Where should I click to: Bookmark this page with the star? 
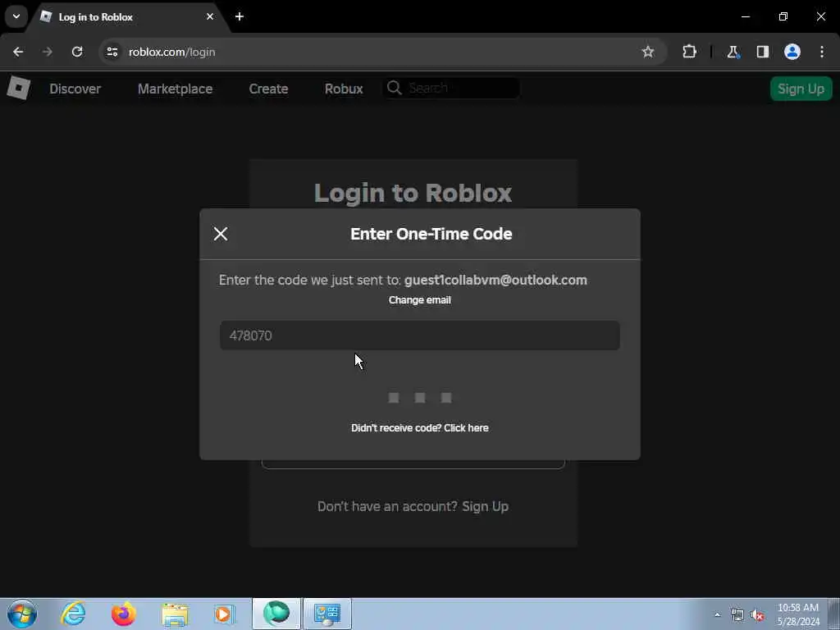[648, 52]
